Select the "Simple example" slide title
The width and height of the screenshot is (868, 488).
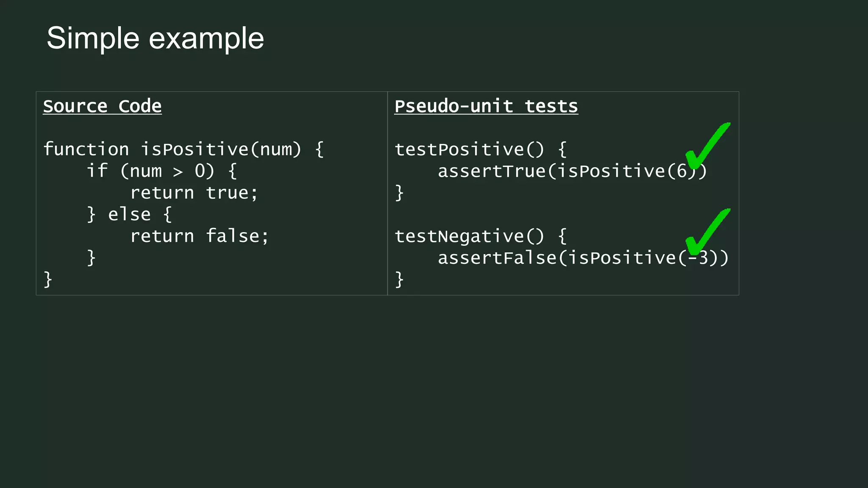pos(155,38)
